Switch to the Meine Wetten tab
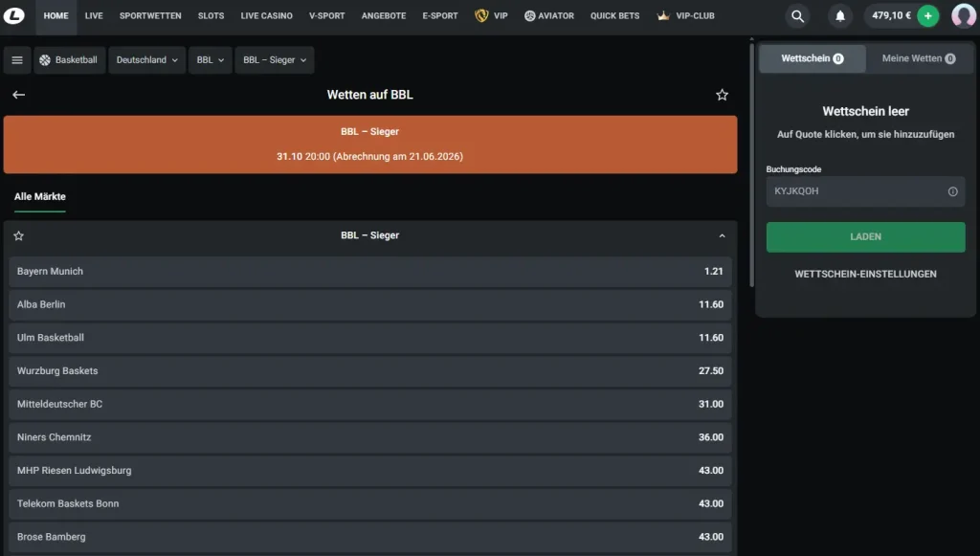The height and width of the screenshot is (556, 980). coord(918,58)
